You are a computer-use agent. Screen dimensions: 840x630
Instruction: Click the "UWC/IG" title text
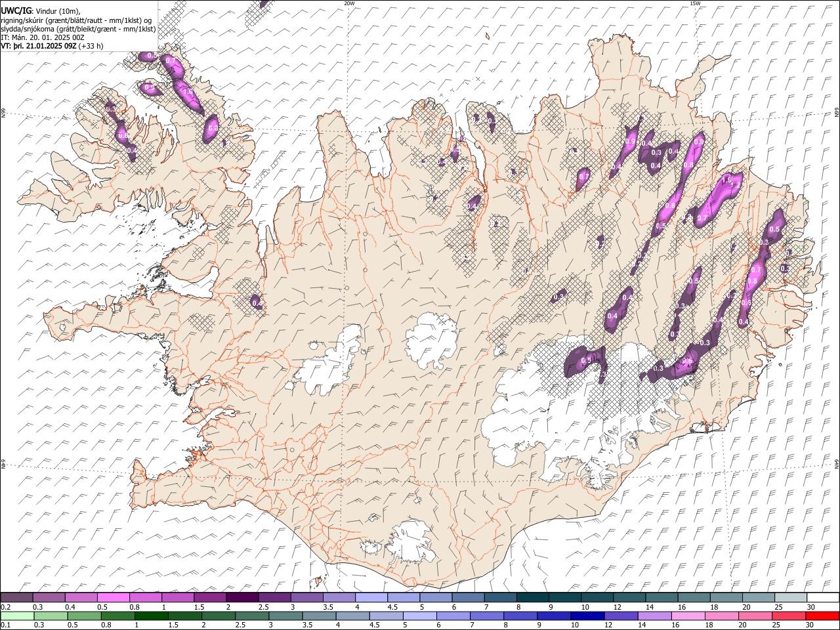pyautogui.click(x=16, y=10)
